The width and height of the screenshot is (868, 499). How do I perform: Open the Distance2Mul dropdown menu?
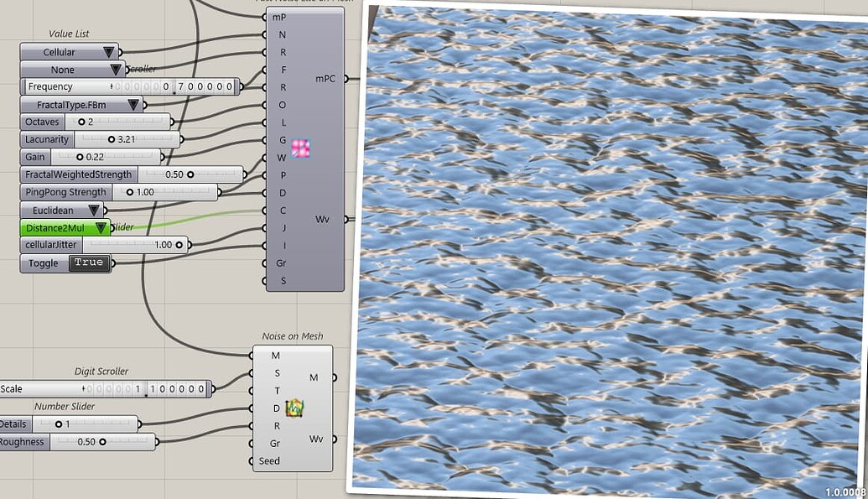[99, 227]
